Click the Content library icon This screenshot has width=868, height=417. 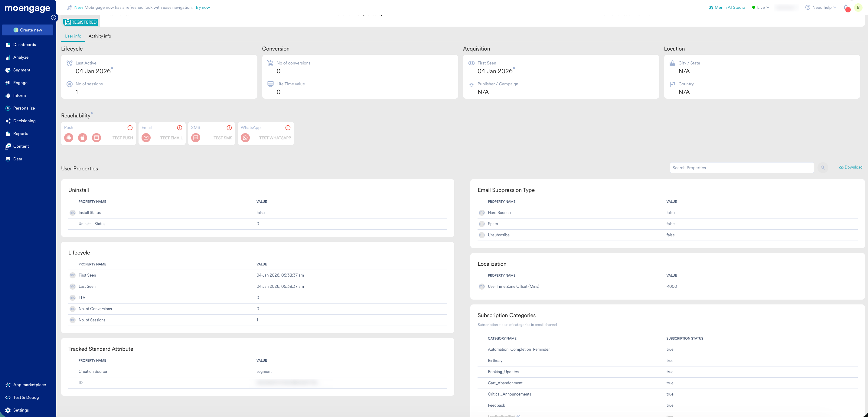(8, 146)
